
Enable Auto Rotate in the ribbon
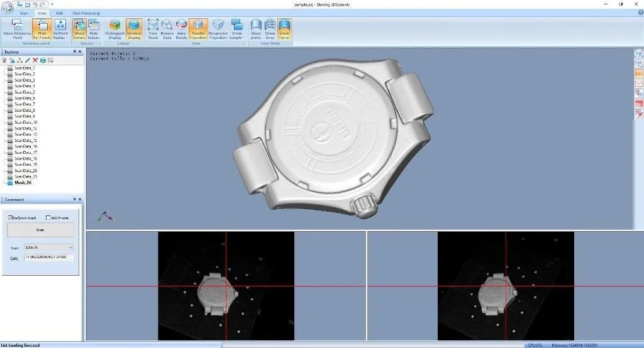[x=181, y=30]
